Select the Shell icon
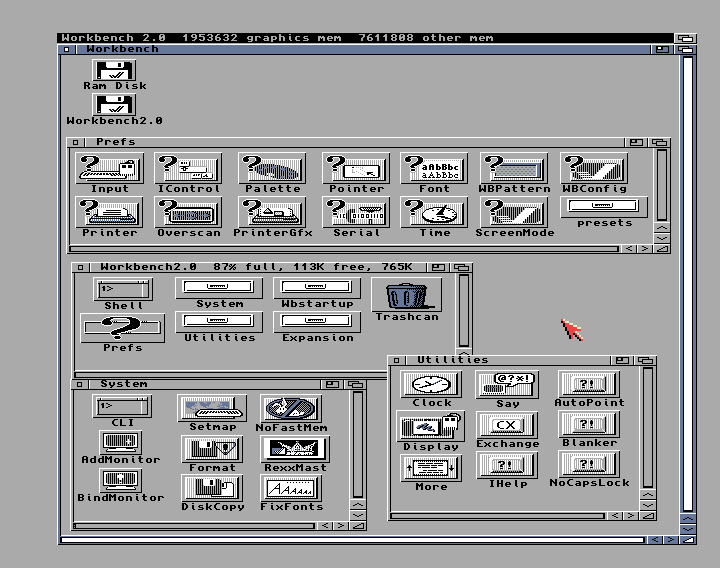The width and height of the screenshot is (720, 568). click(124, 289)
